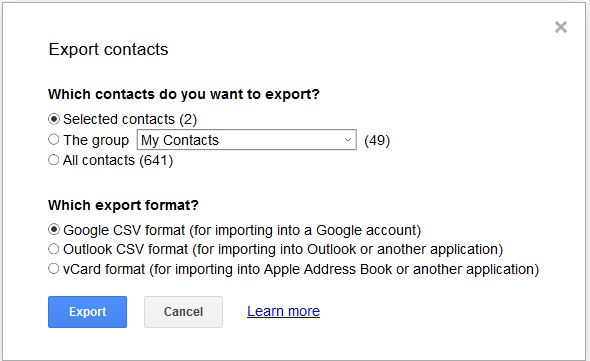
Task: Click the blue Export button
Action: point(87,312)
